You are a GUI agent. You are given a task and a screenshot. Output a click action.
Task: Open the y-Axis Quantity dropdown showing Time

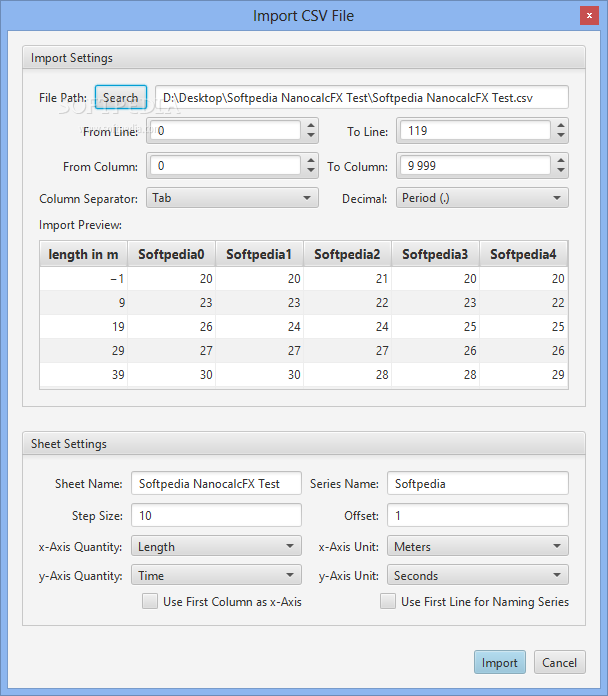tap(216, 575)
